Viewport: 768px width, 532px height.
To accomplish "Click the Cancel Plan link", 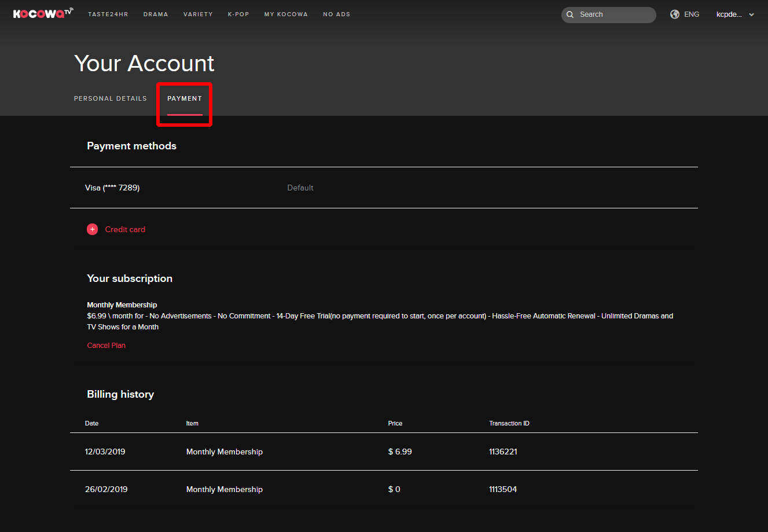I will click(x=106, y=346).
